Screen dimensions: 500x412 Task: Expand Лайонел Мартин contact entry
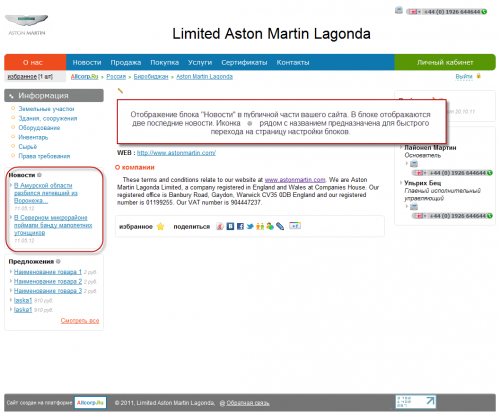pos(401,147)
